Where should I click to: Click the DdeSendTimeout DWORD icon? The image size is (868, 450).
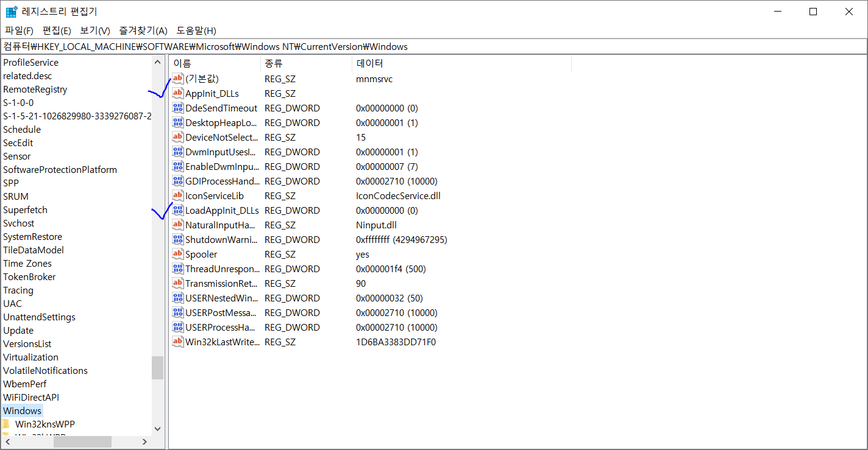pos(177,108)
